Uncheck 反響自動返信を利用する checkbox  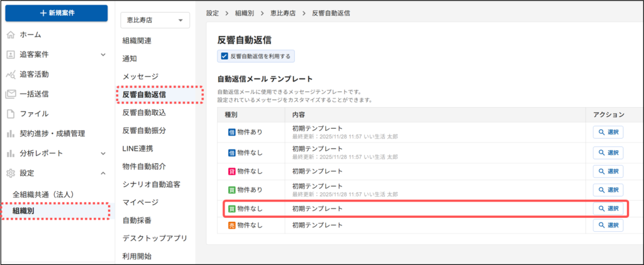[224, 56]
